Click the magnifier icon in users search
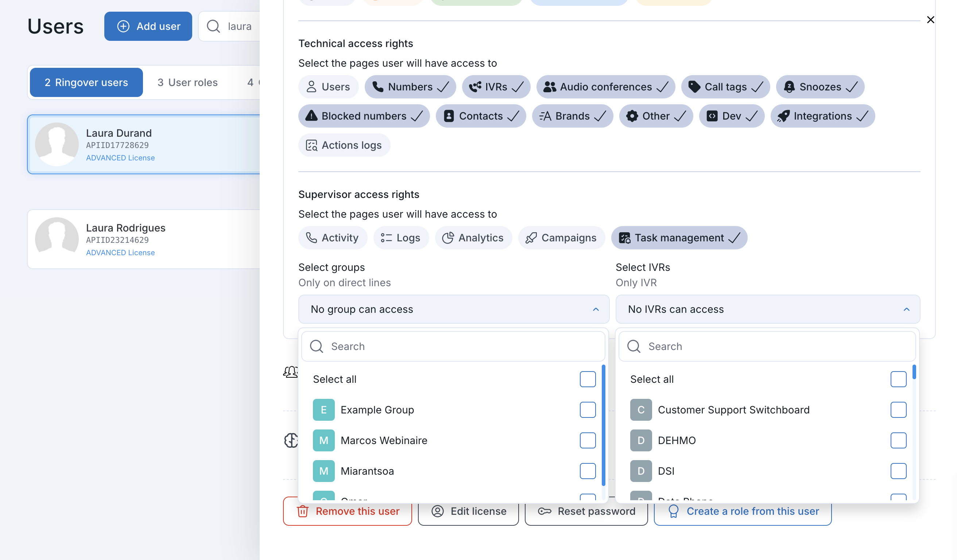Screen dimensions: 957x560 pos(213,26)
